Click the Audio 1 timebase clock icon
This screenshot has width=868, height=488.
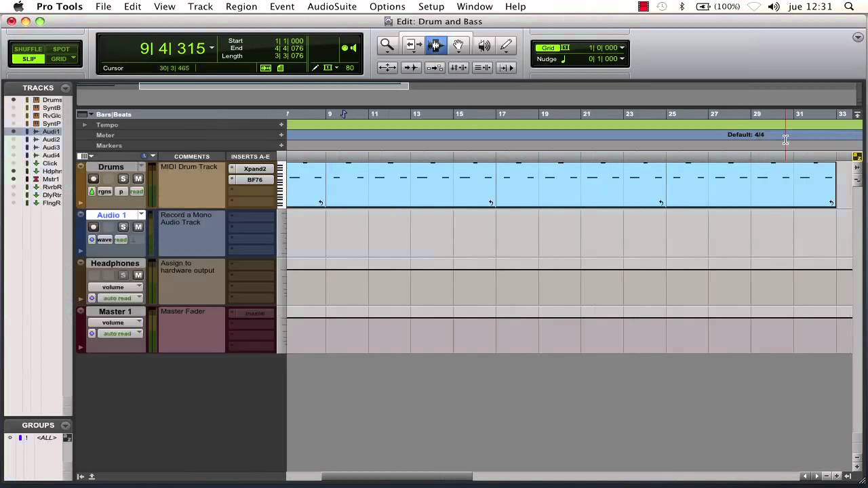(x=92, y=239)
